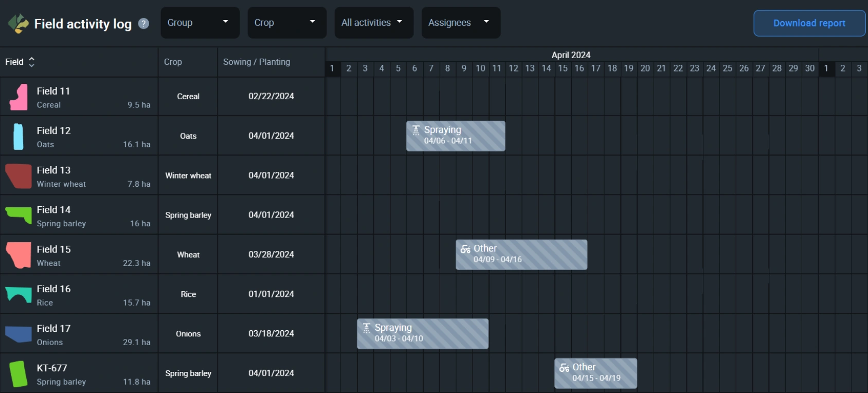Click the pink Field 11 shape icon
This screenshot has width=868, height=393.
[19, 97]
